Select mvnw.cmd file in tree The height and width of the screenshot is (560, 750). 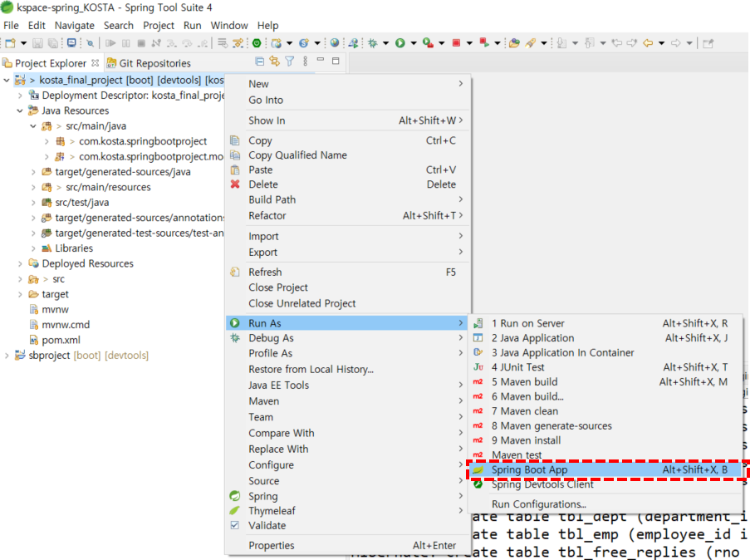point(66,325)
